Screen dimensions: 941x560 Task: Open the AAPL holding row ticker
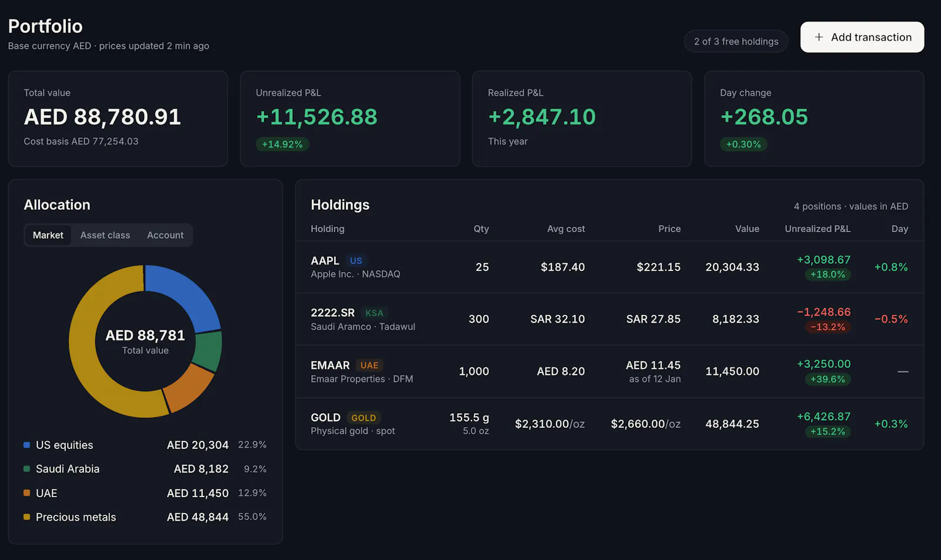[325, 260]
